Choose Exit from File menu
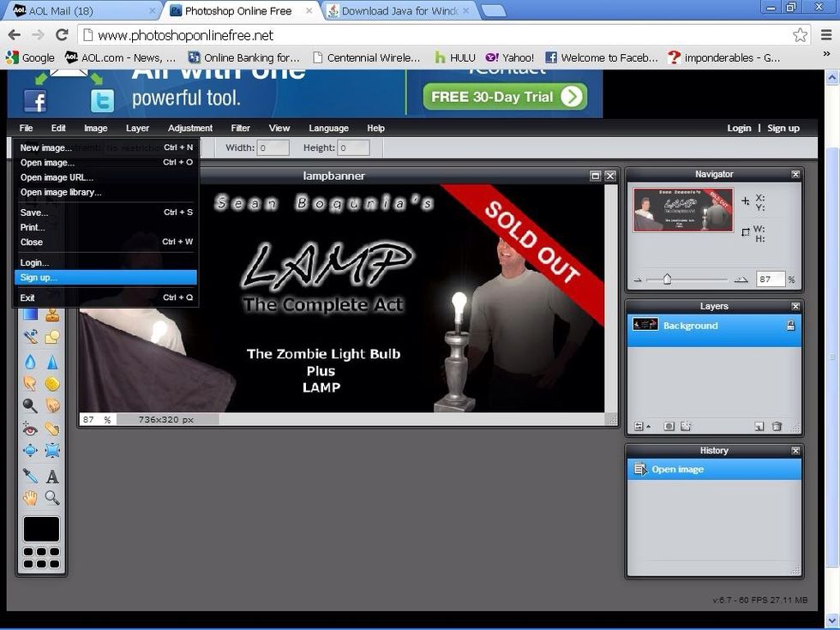The height and width of the screenshot is (630, 840). pos(106,298)
